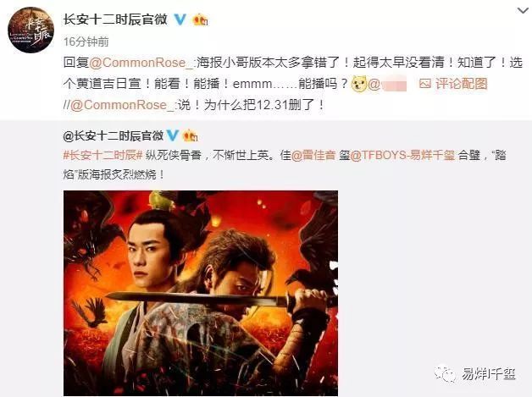This screenshot has width=532, height=397.
Task: Click the verified V badge in reposted post
Action: [173, 136]
